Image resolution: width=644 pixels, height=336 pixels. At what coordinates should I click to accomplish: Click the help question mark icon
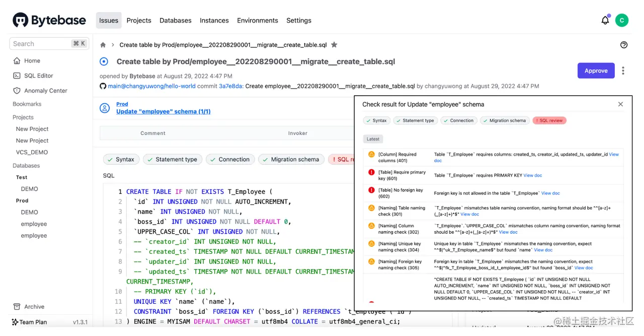tap(624, 45)
